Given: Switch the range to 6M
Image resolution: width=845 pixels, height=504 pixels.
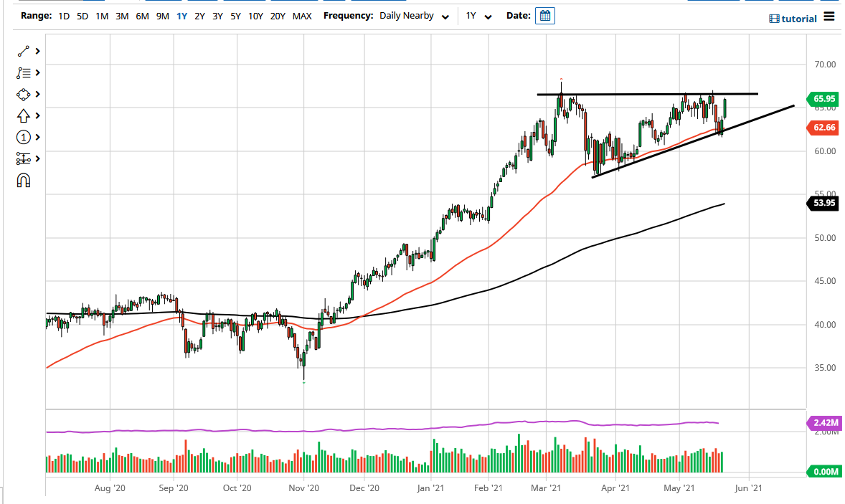Looking at the screenshot, I should [141, 15].
